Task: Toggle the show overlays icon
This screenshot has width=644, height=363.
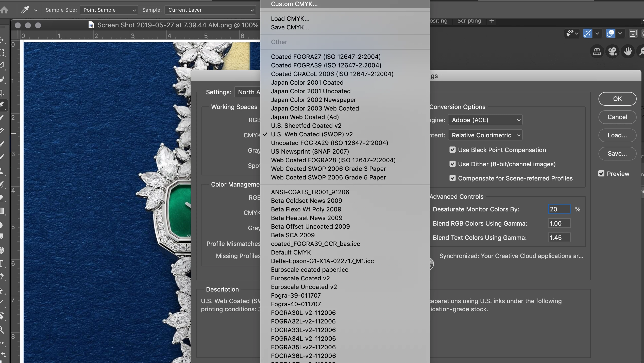Action: 611,33
